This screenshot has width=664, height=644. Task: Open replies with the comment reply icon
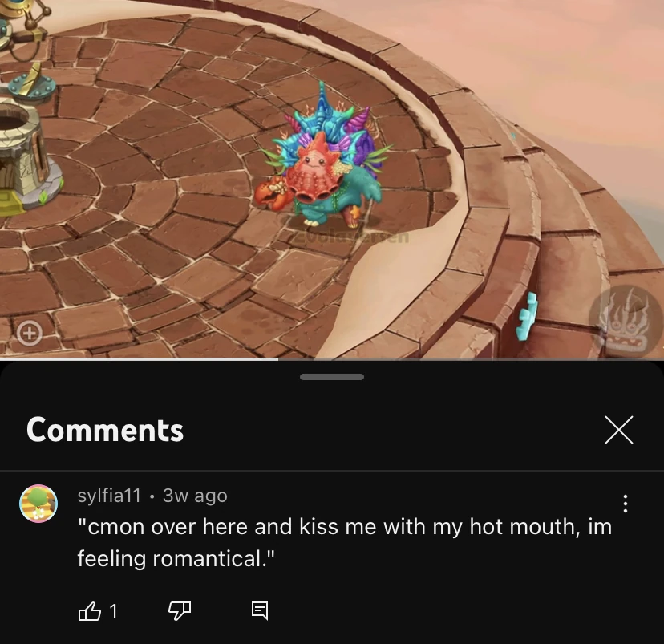coord(260,611)
